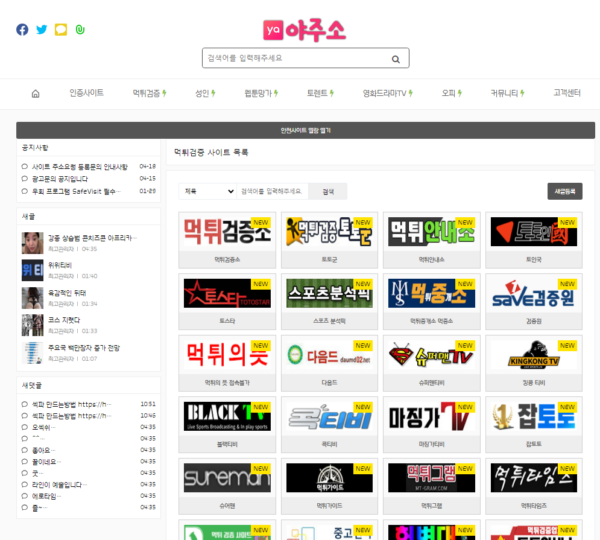Click the 야주소 site logo
Viewport: 600px width, 540px height.
click(305, 30)
